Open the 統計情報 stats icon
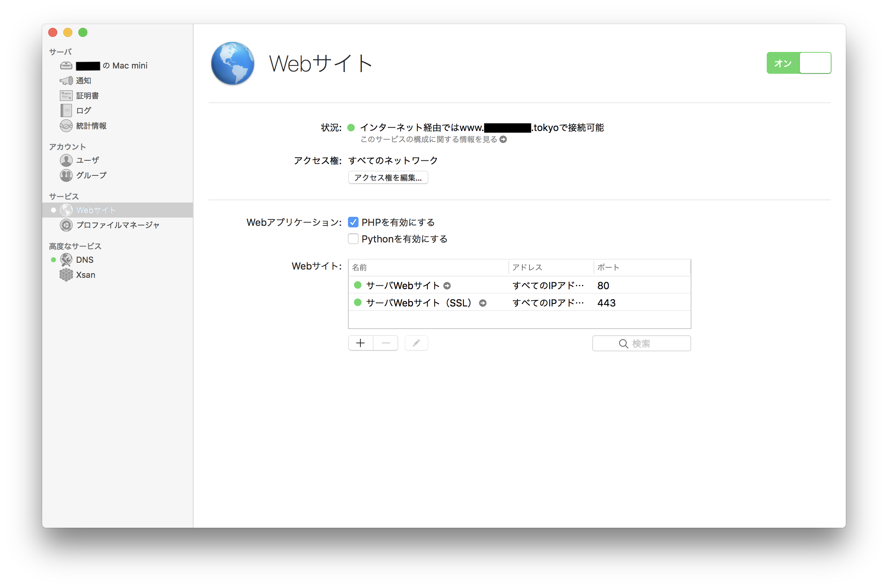This screenshot has width=888, height=588. pos(66,126)
